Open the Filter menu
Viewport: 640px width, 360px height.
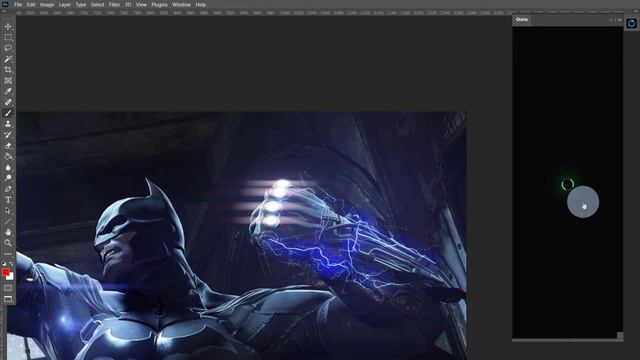(114, 5)
